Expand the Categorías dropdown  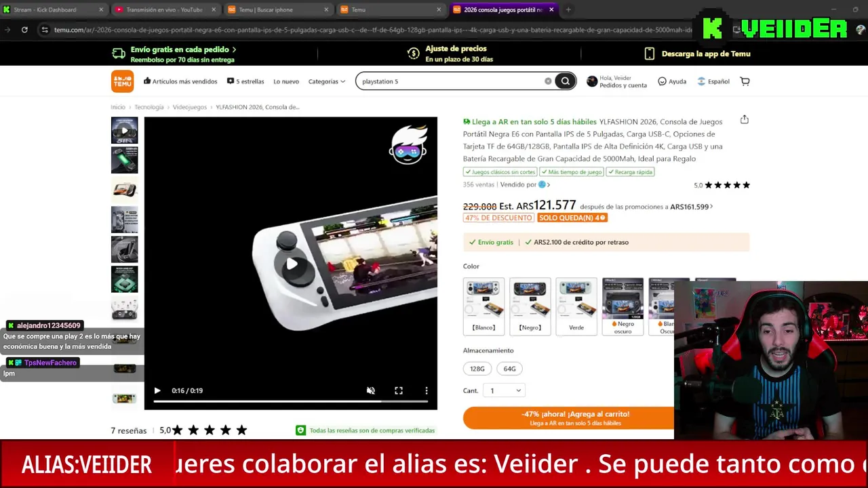[327, 81]
